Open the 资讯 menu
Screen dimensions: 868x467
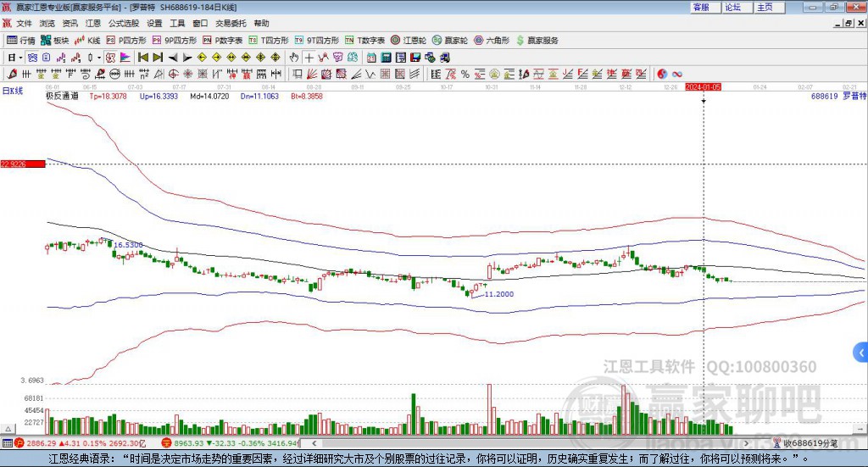click(70, 23)
